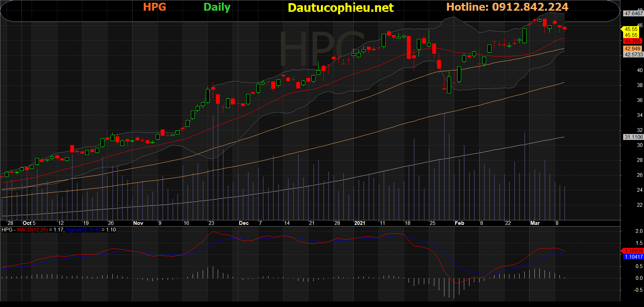Click the 42.5733 lower band label

point(633,55)
